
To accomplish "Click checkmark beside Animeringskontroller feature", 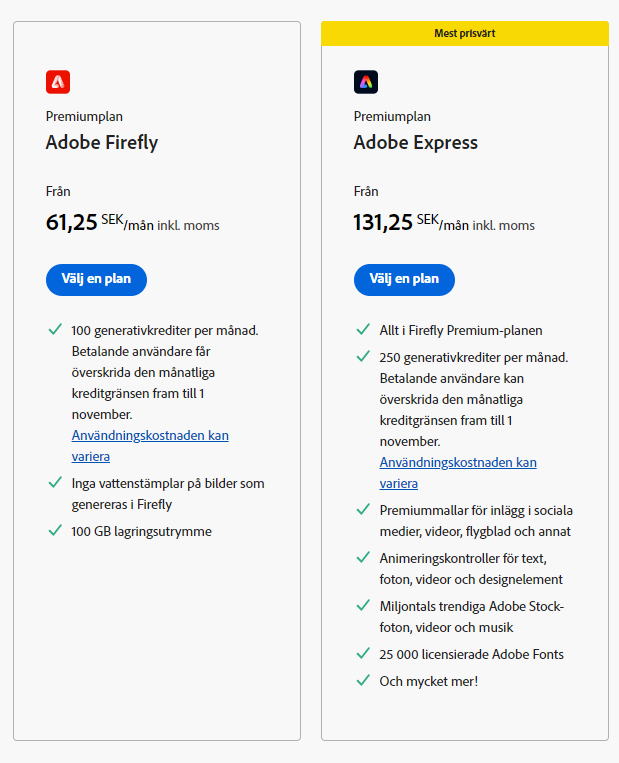I will point(363,557).
